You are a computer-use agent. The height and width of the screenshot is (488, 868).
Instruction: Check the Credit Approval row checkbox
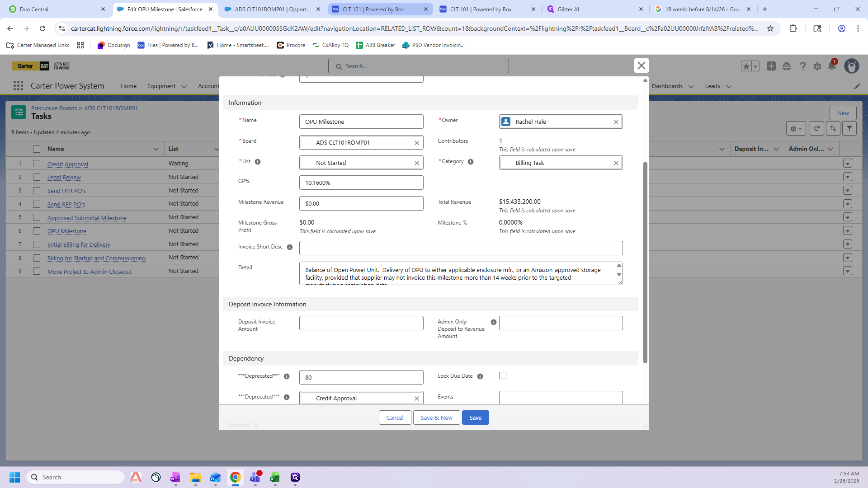click(37, 164)
